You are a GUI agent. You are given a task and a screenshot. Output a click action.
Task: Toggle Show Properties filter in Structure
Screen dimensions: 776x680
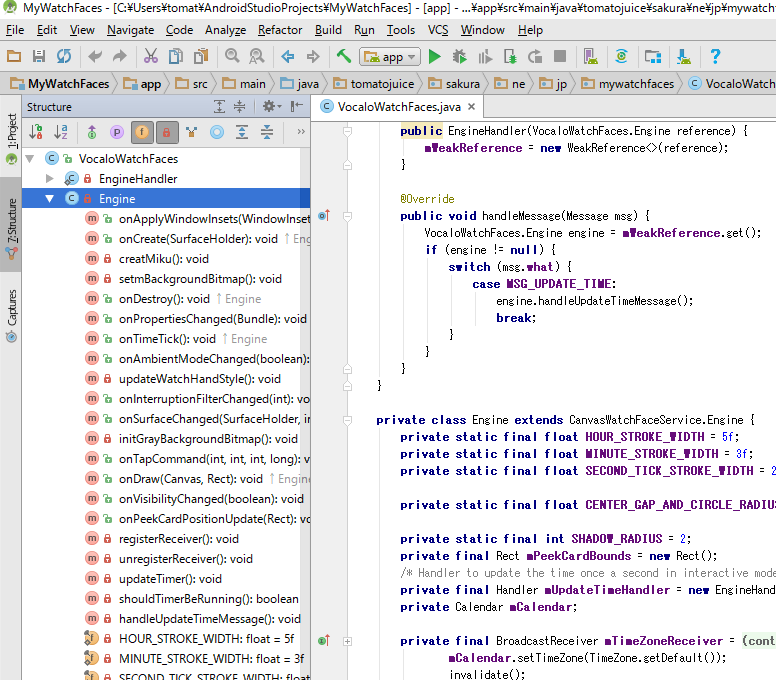(117, 131)
